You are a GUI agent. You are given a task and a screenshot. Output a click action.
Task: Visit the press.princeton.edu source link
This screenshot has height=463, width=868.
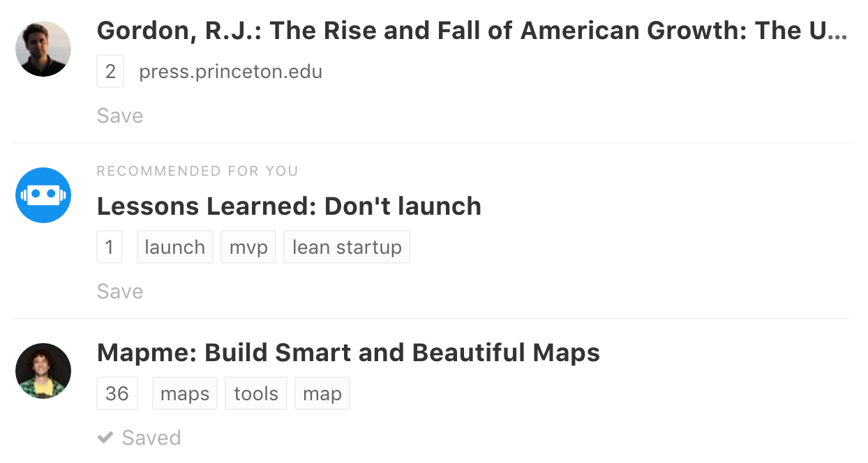[x=230, y=72]
